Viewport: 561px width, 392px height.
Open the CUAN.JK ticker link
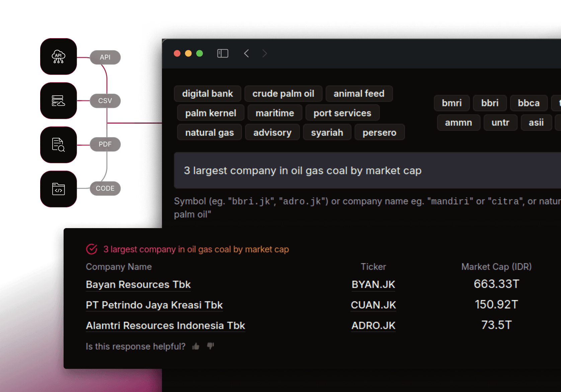(373, 305)
